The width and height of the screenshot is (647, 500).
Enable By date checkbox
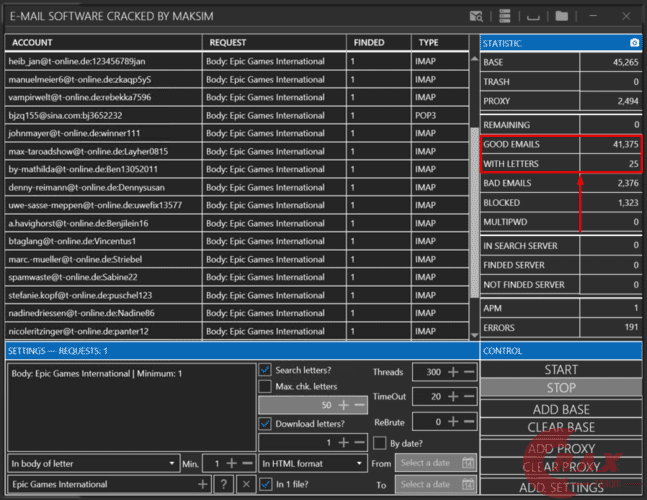[x=379, y=443]
